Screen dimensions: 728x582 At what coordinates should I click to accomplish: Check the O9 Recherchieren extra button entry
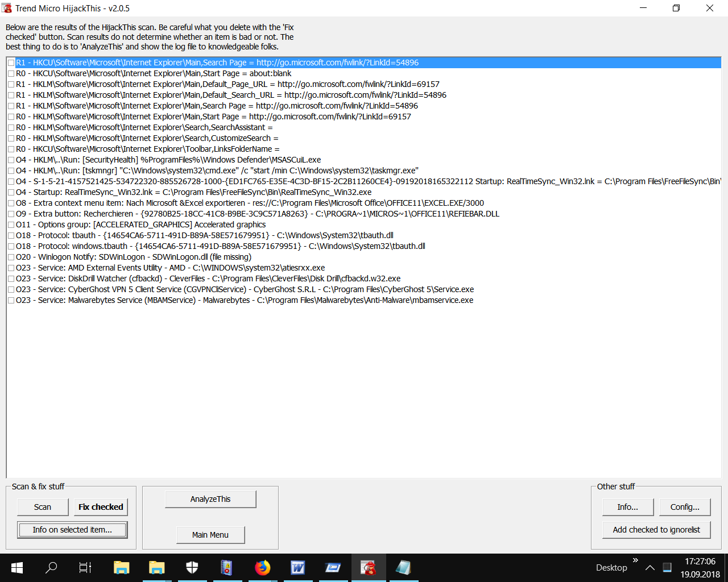click(x=11, y=214)
